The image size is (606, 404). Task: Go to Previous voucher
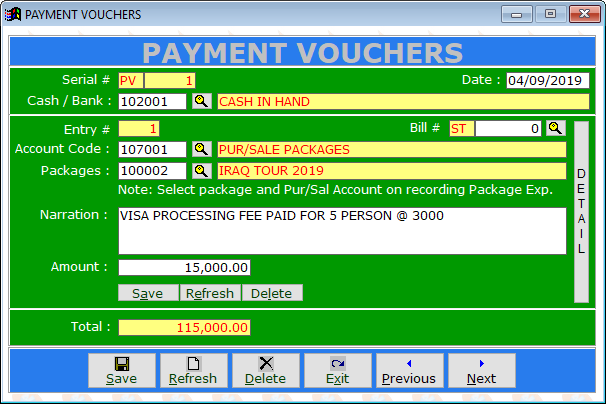point(410,370)
